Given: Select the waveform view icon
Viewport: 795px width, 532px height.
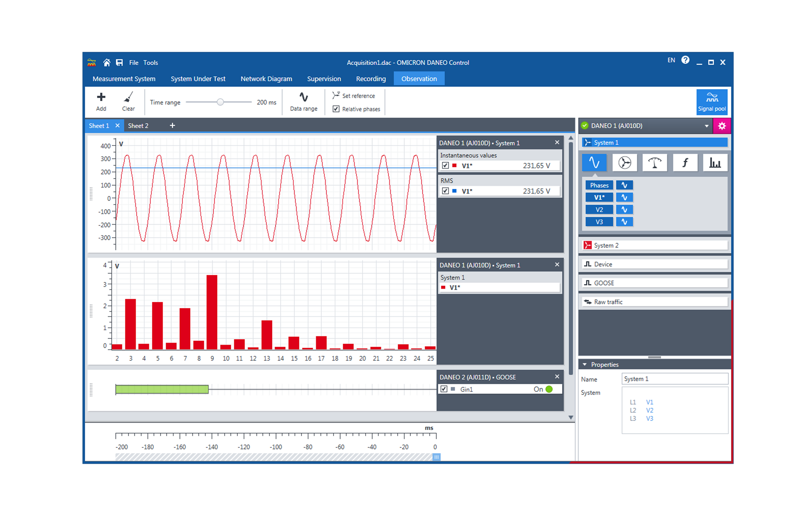Looking at the screenshot, I should [x=594, y=163].
